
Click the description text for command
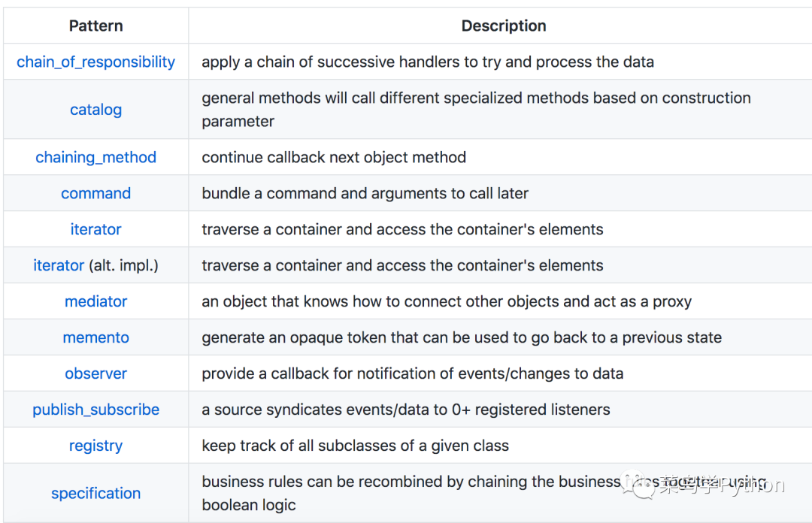365,193
